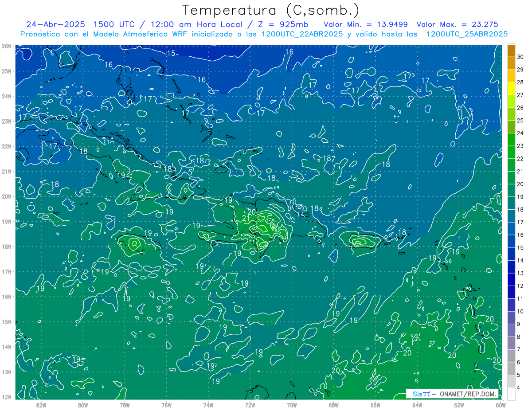The width and height of the screenshot is (532, 411).
Task: Click the '21' contour label over Hispaniola
Action: [246, 218]
